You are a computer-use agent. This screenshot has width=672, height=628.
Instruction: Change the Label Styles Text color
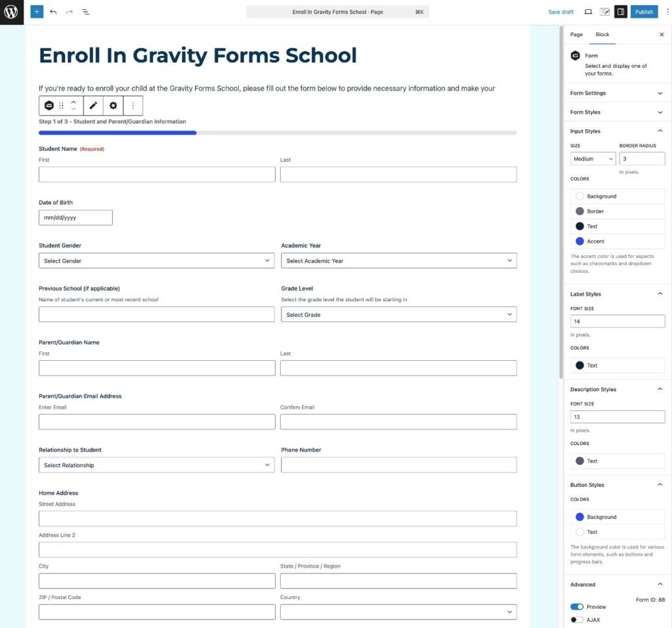pyautogui.click(x=618, y=366)
